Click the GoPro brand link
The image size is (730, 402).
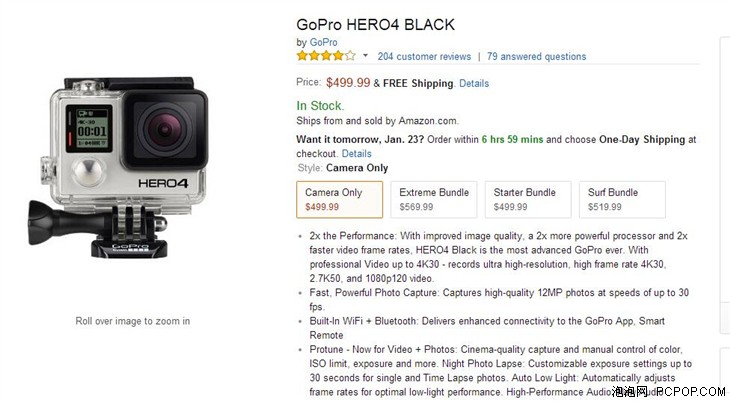pyautogui.click(x=324, y=42)
